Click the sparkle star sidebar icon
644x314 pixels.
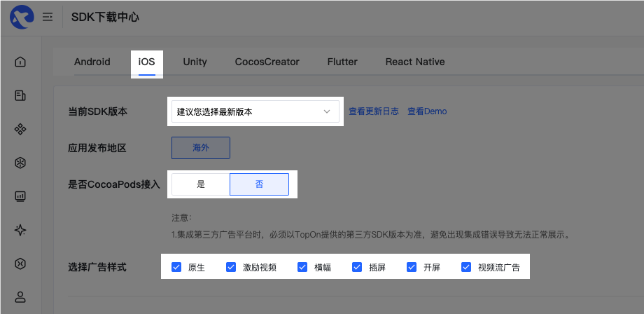point(20,230)
